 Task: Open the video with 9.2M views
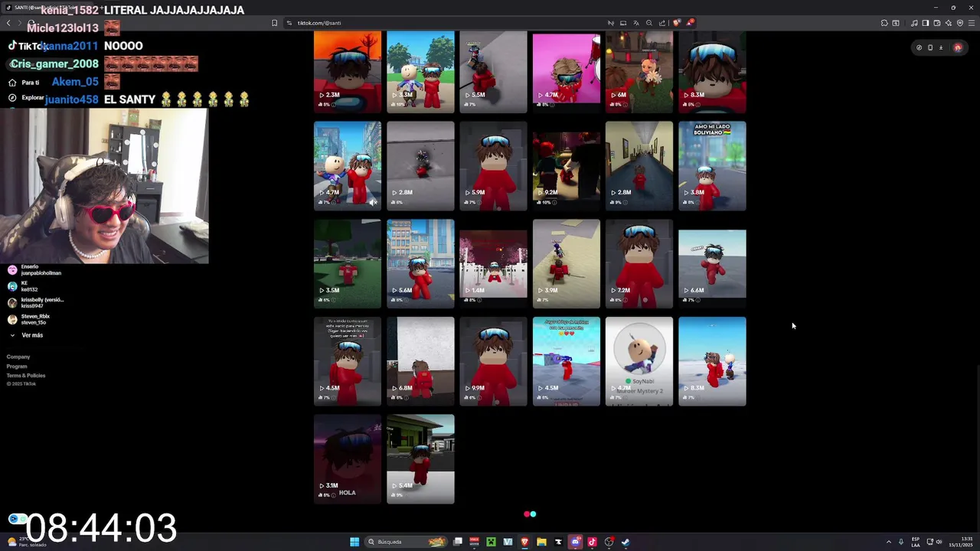click(x=566, y=165)
